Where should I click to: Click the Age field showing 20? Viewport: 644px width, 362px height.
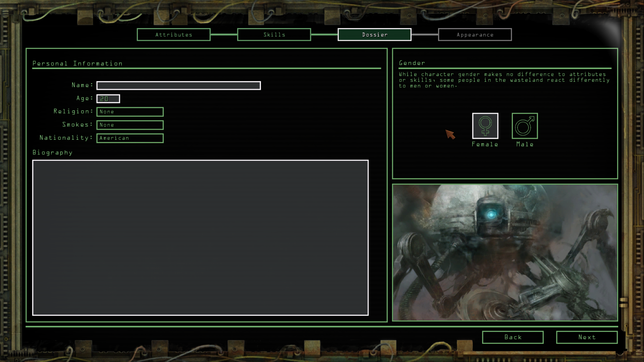pyautogui.click(x=108, y=99)
